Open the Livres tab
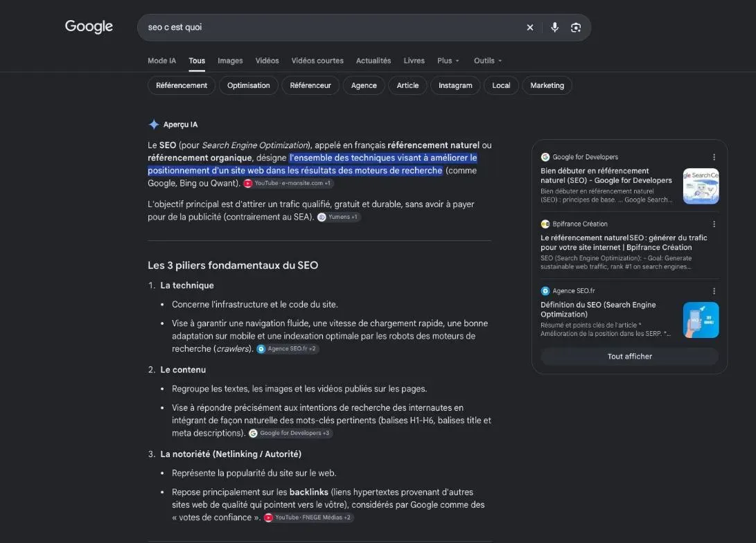The image size is (756, 543). pos(414,61)
